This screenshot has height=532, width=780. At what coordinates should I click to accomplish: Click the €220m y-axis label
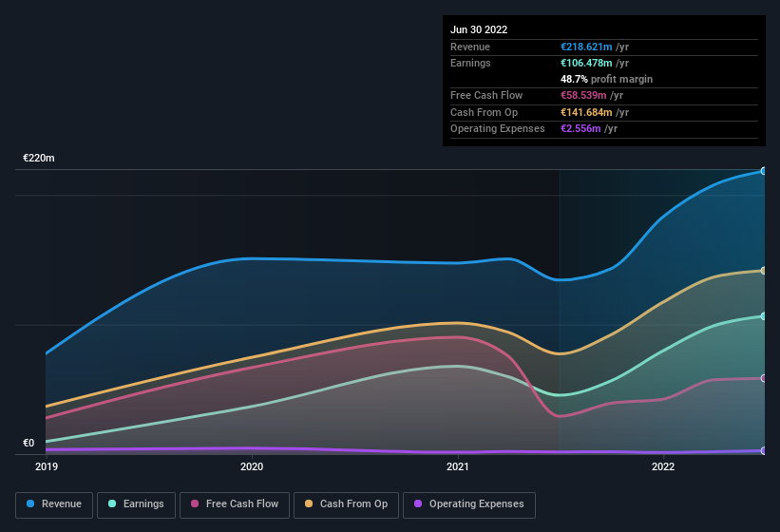tap(39, 158)
